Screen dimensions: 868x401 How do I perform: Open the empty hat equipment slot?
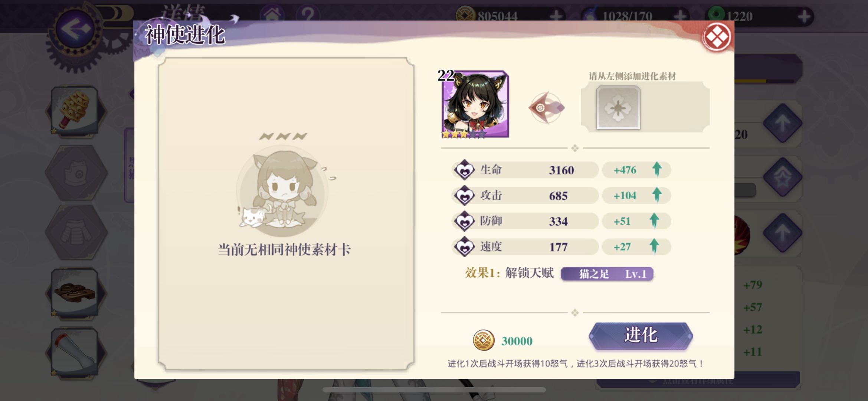click(76, 173)
